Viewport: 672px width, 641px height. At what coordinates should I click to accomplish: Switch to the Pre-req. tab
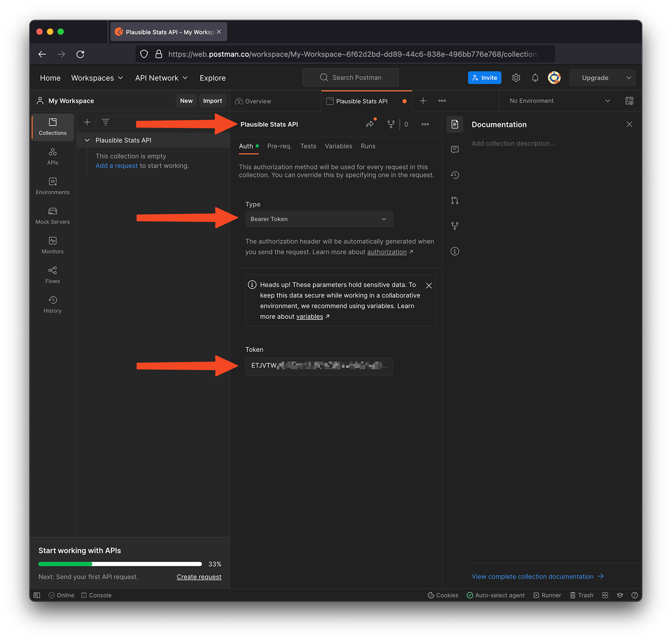tap(279, 146)
